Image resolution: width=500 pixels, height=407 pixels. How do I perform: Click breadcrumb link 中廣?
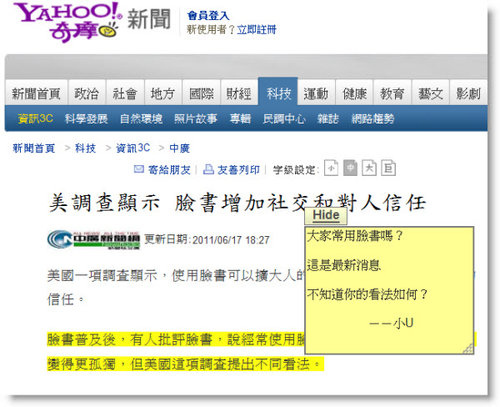coord(179,148)
